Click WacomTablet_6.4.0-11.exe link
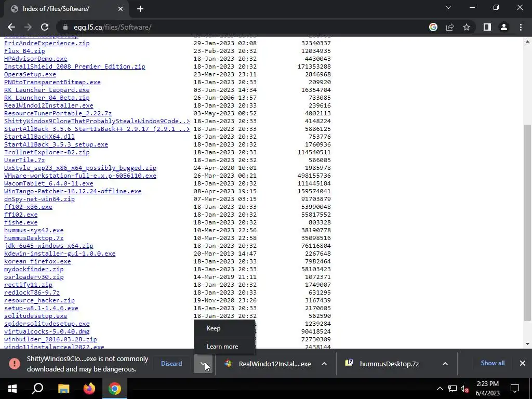The height and width of the screenshot is (399, 532). coord(48,183)
